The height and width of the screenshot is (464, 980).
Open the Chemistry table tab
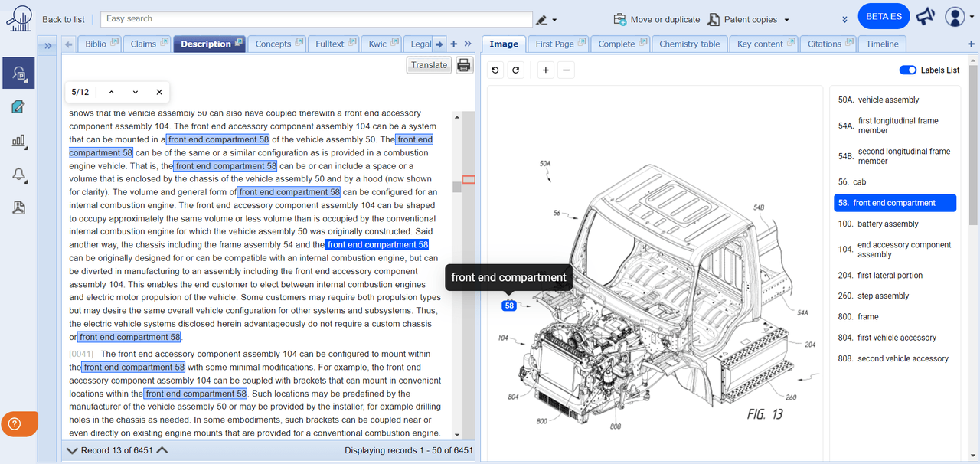689,44
